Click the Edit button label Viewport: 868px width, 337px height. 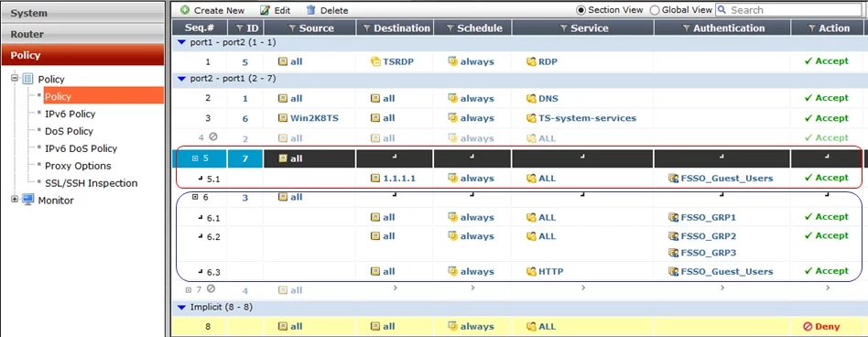tap(282, 10)
